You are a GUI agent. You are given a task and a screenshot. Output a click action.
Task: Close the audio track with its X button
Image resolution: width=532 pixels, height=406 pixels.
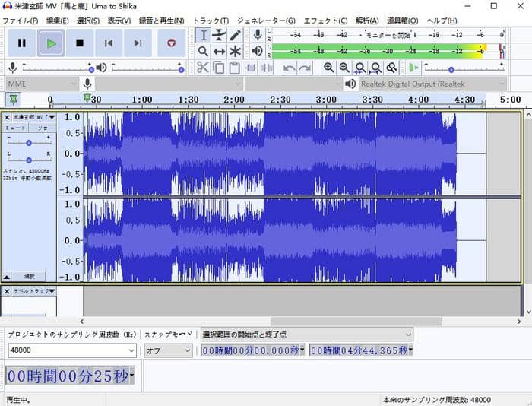tap(7, 117)
